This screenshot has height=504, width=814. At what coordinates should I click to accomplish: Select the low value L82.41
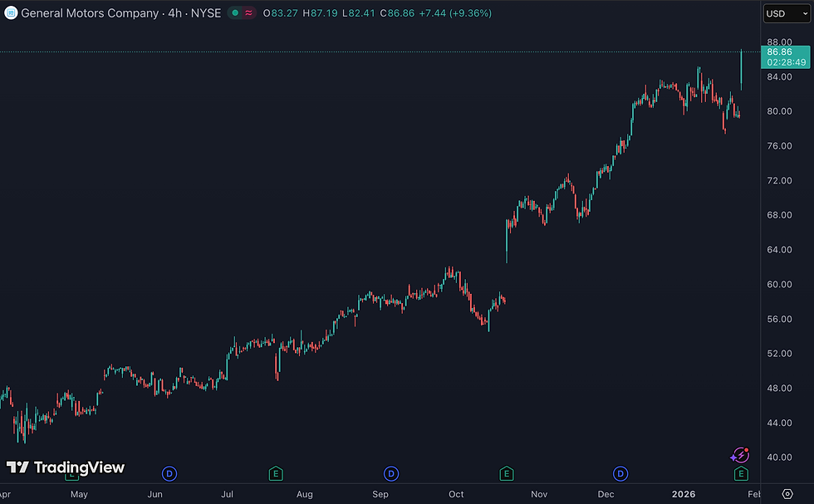[358, 13]
